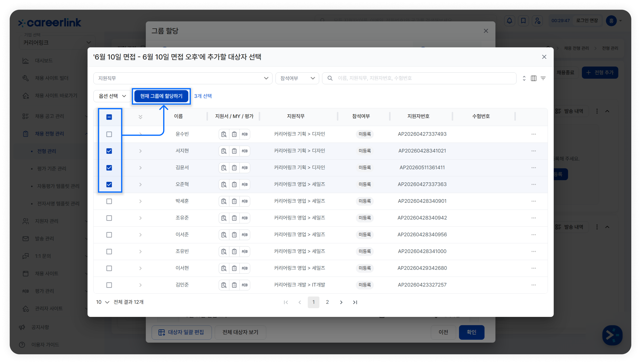Screen dimensions: 641x364
Task: Open 채용 사이트 빌더 in the sidebar
Action: coord(51,78)
